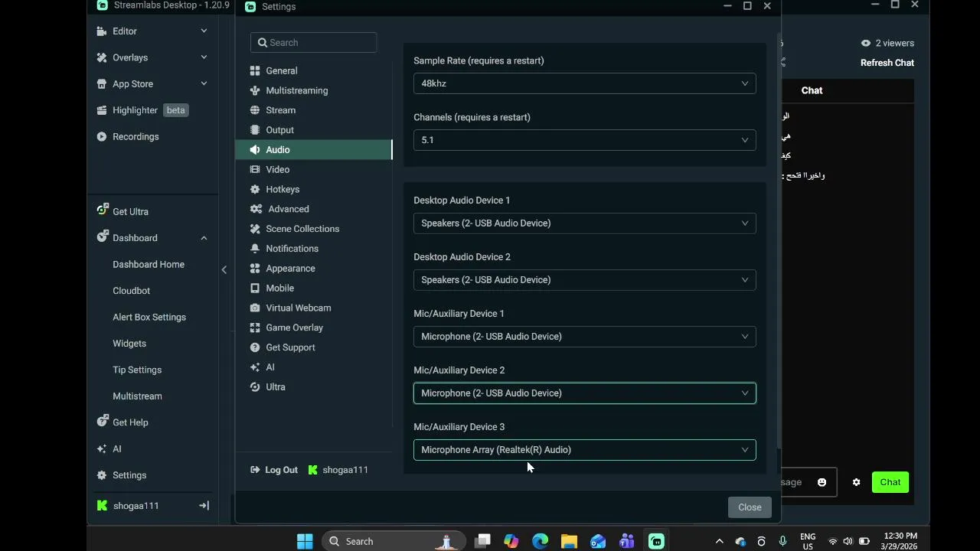This screenshot has width=980, height=551.
Task: Click the App Store icon in main sidebar
Action: tap(102, 84)
